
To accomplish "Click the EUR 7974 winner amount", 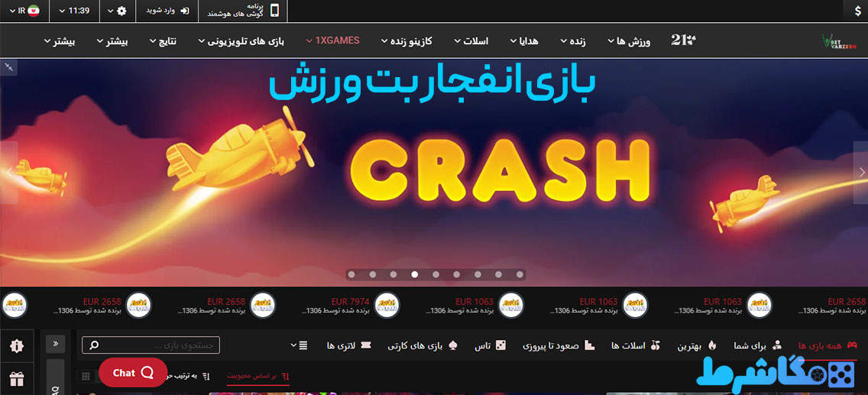I will [x=351, y=302].
